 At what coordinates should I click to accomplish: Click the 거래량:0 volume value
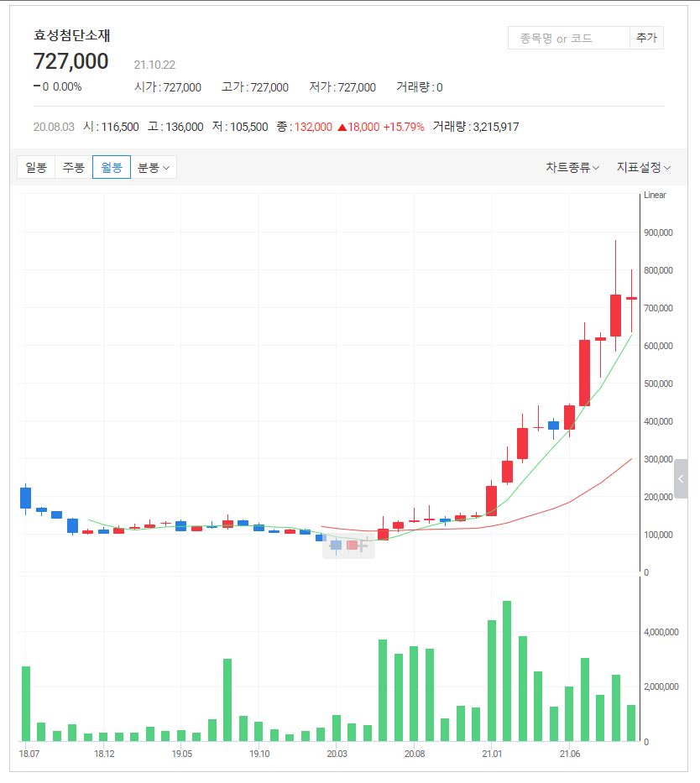pyautogui.click(x=420, y=87)
